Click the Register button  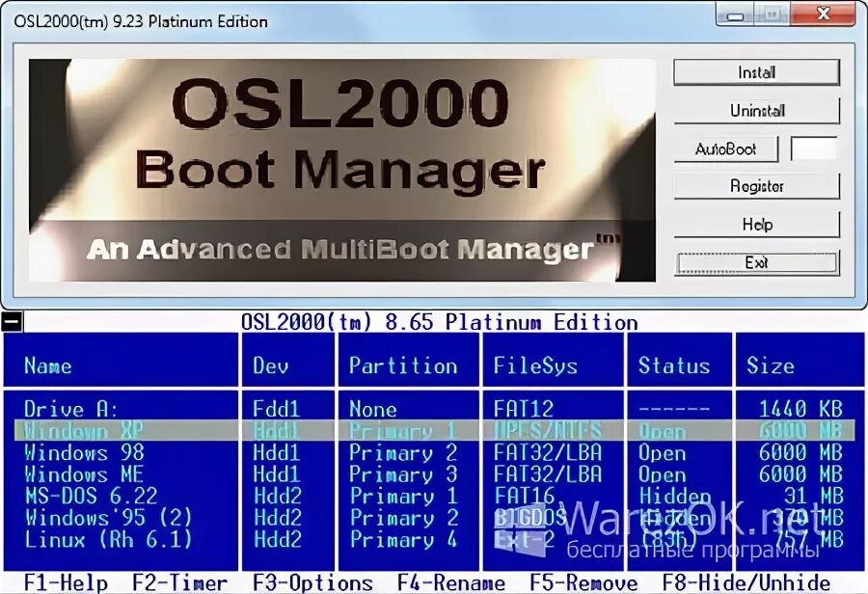[x=756, y=186]
